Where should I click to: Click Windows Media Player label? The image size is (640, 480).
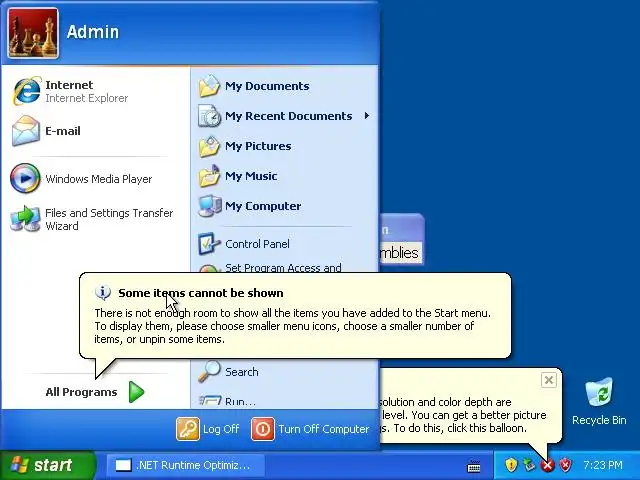99,179
